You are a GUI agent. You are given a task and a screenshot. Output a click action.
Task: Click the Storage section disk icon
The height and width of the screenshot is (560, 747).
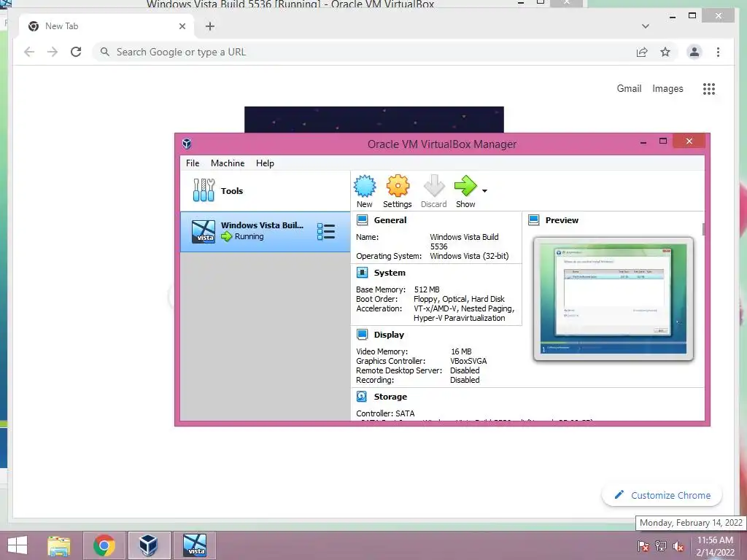pos(362,396)
